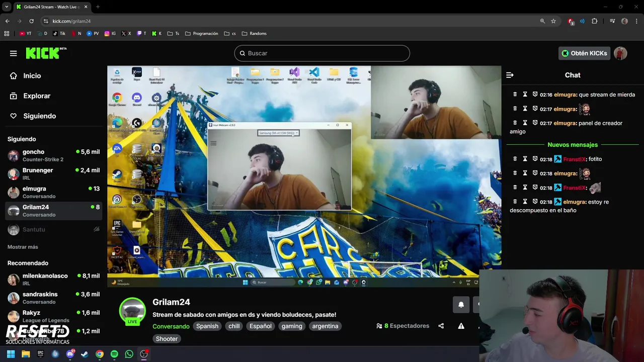Open the offline Santutu channel

pyautogui.click(x=53, y=229)
